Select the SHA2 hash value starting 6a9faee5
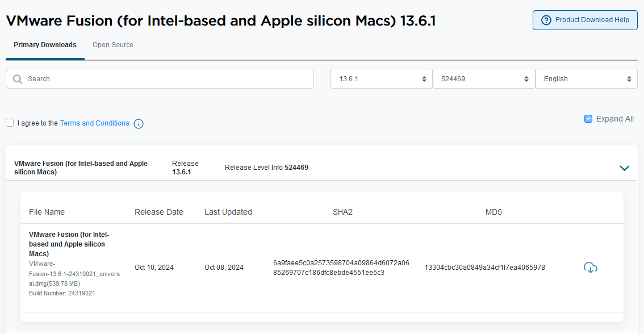The width and height of the screenshot is (644, 334). pos(341,268)
